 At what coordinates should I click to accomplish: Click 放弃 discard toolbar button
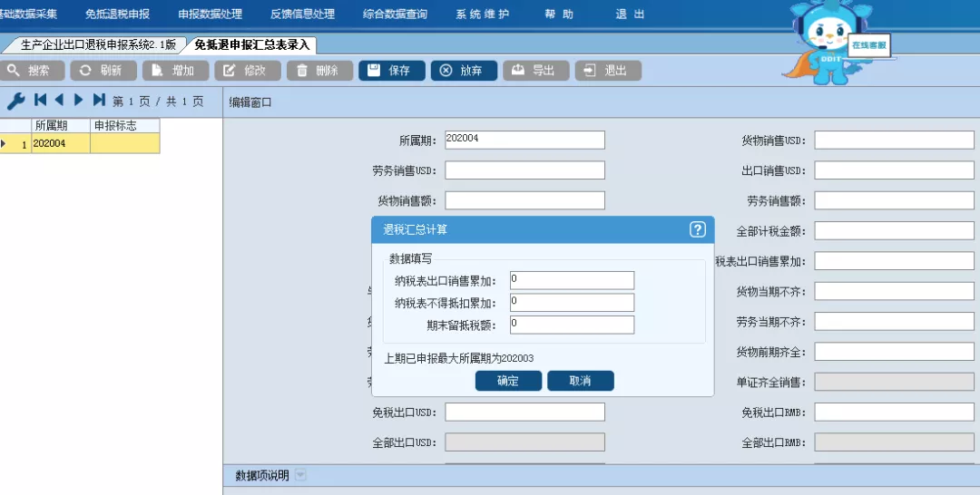(464, 71)
